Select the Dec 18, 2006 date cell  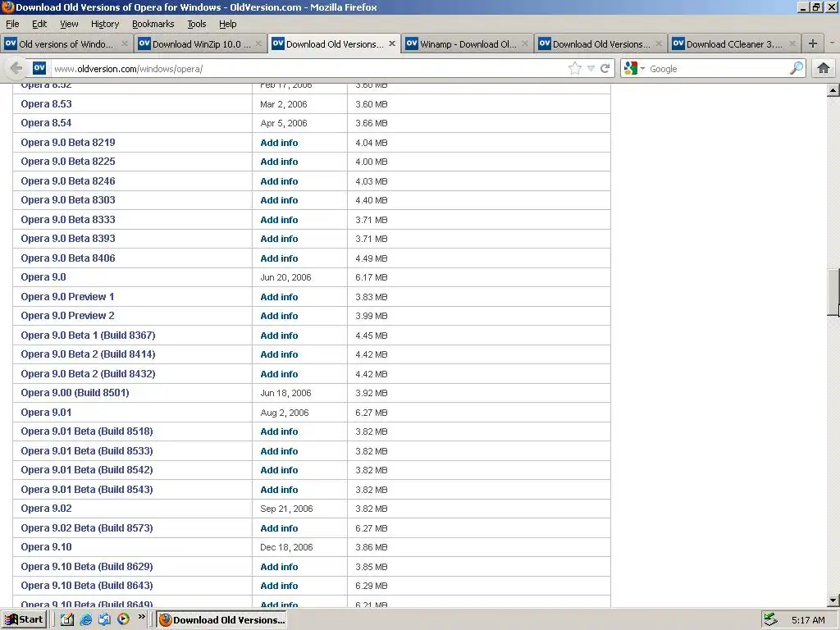(286, 547)
